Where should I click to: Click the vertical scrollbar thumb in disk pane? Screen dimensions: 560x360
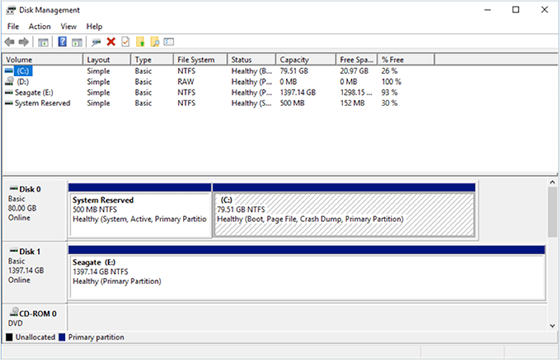click(552, 212)
